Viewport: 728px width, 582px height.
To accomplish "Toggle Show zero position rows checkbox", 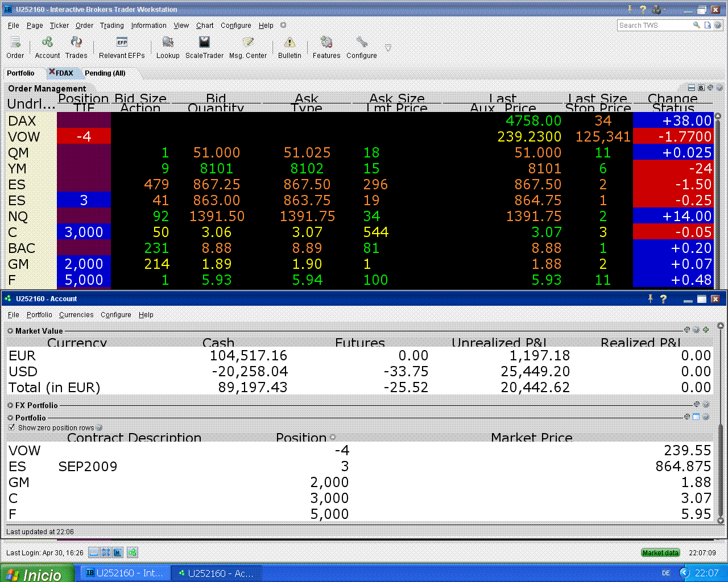I will [x=11, y=427].
